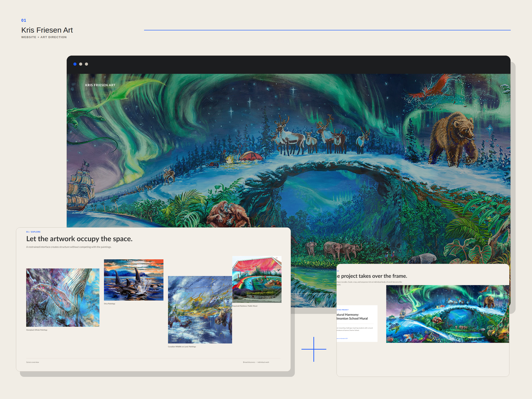Click the 'Orca Paintings' caption
Viewport: 532px width, 399px height.
click(110, 304)
